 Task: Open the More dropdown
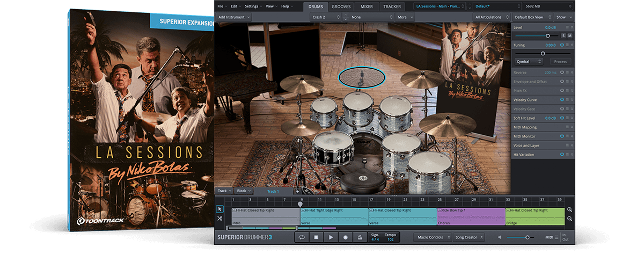tap(405, 17)
